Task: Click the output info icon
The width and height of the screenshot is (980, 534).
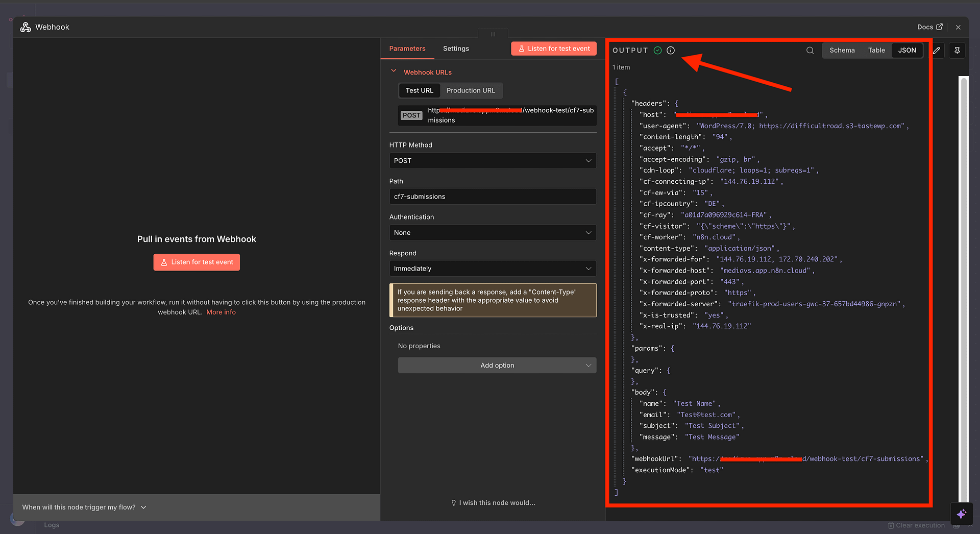Action: 671,50
